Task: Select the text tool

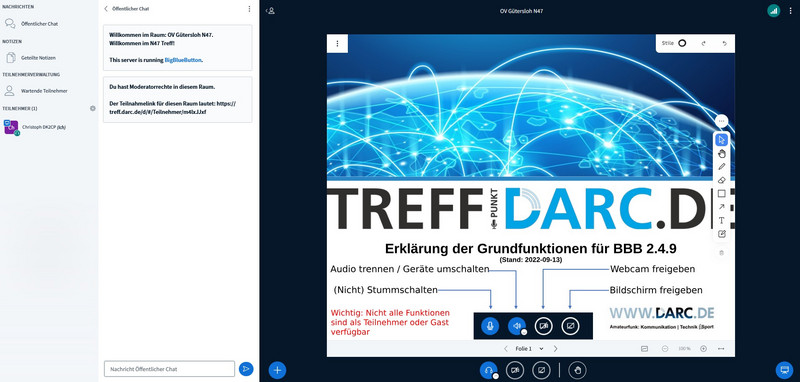Action: 721,220
